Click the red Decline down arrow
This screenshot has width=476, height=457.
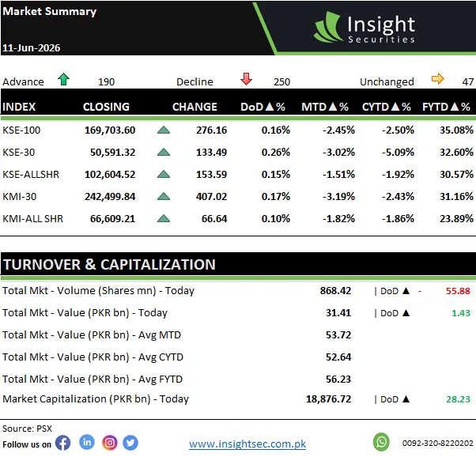[246, 79]
